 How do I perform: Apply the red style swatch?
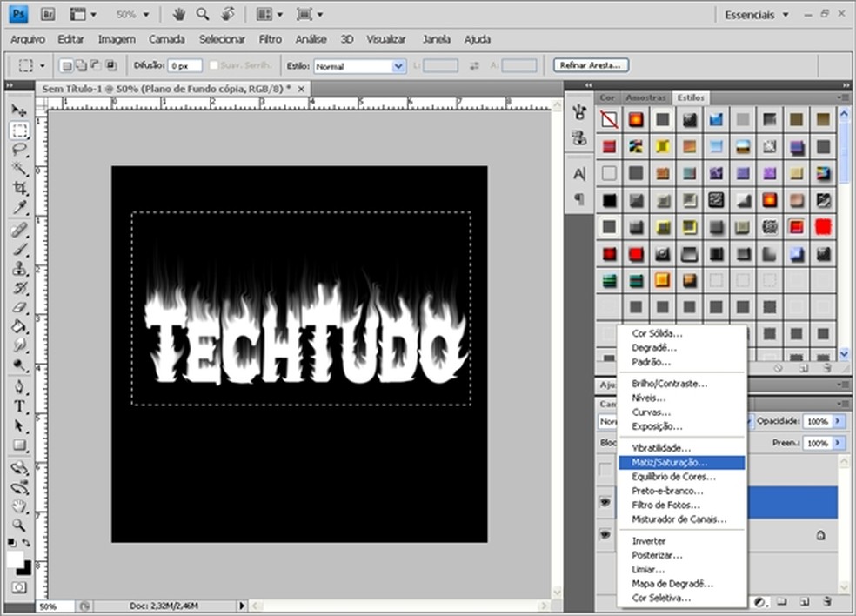pos(823,226)
